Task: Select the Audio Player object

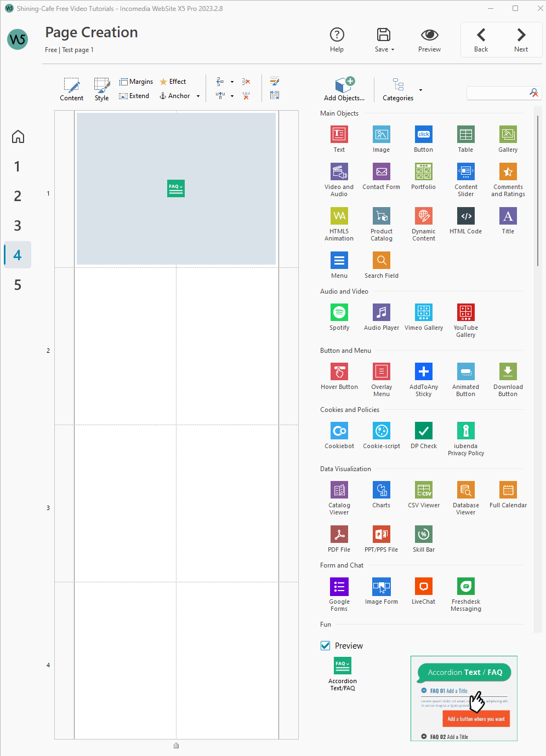Action: coord(381,312)
